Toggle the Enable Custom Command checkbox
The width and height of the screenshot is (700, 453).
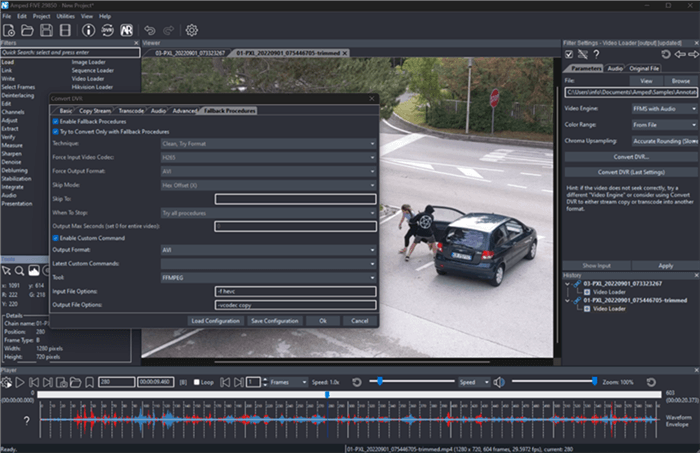tap(56, 238)
